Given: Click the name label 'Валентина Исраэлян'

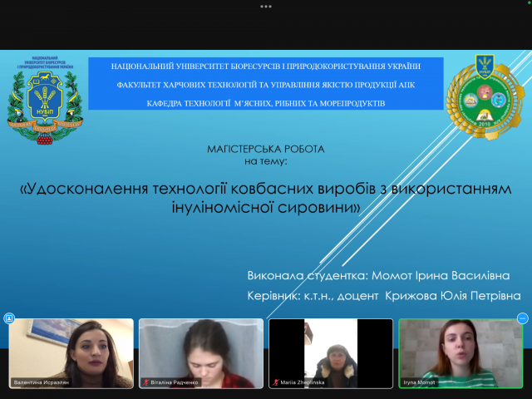Looking at the screenshot, I should [x=42, y=382].
